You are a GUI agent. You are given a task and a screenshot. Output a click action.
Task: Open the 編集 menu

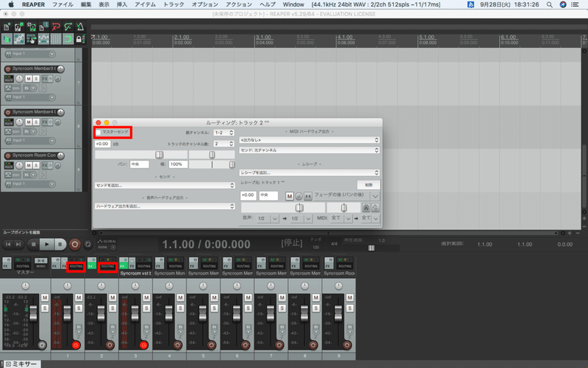(86, 4)
